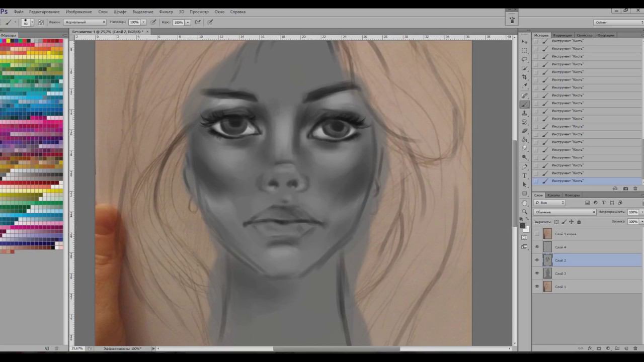The width and height of the screenshot is (644, 362).
Task: Select the Zoom tool in toolbar
Action: point(525,212)
